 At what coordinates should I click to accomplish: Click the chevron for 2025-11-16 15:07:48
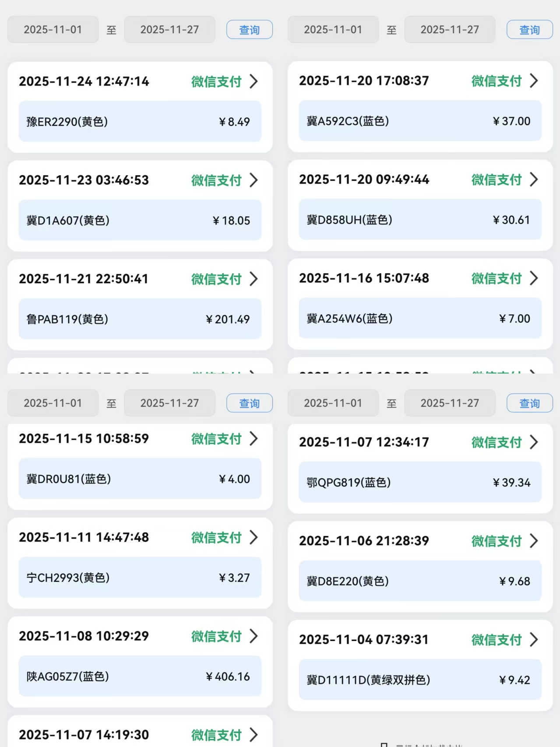(x=534, y=278)
